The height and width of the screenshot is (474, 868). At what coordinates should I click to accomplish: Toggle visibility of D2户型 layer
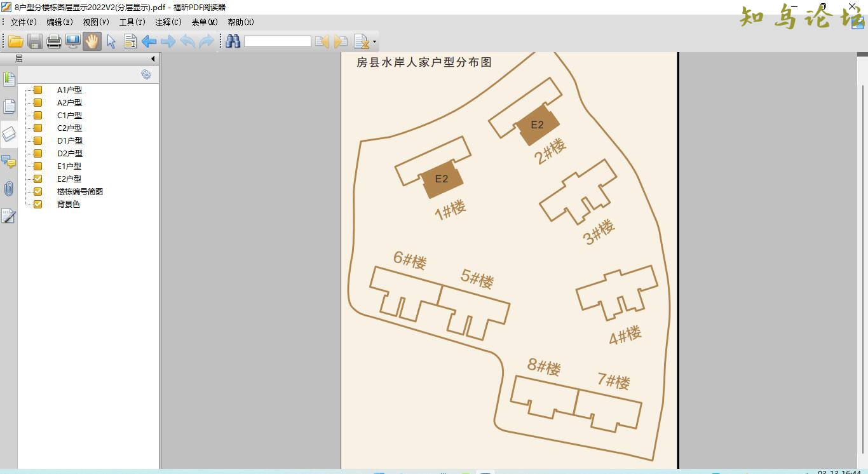point(37,154)
